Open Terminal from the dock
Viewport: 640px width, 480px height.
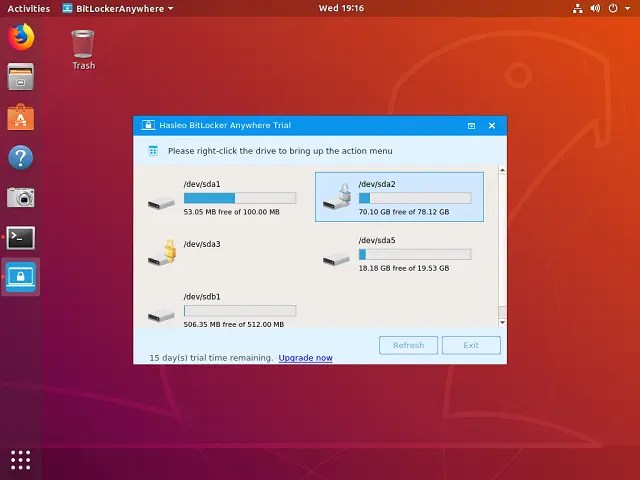click(x=21, y=238)
